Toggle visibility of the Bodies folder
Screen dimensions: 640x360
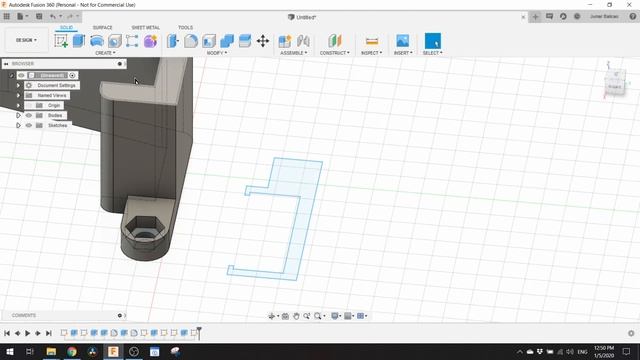coord(29,116)
